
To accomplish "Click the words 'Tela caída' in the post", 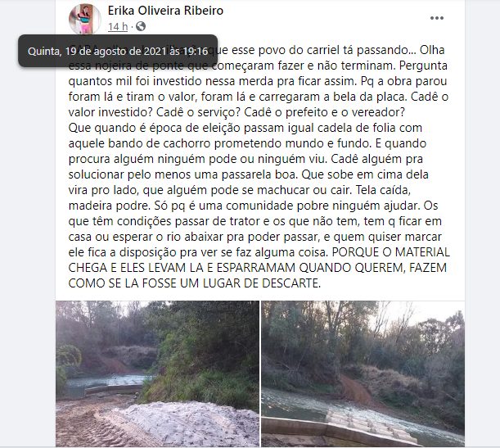I will click(x=383, y=190).
